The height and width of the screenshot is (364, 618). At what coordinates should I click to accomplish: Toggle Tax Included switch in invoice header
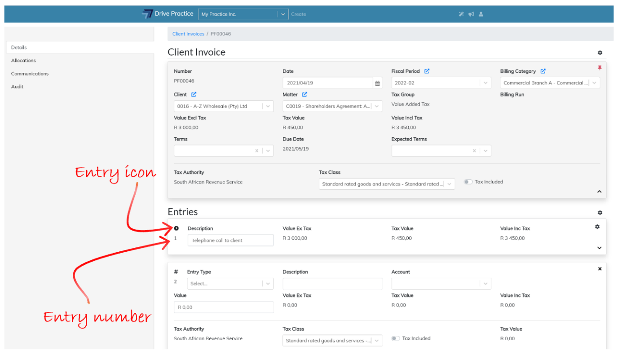point(468,182)
